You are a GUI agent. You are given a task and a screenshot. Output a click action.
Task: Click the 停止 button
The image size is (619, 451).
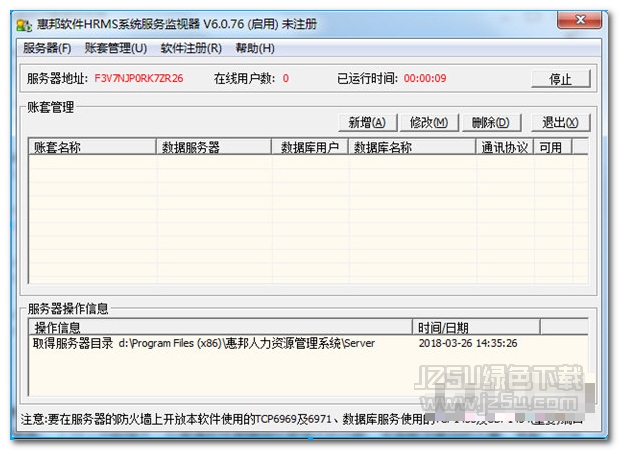point(561,79)
